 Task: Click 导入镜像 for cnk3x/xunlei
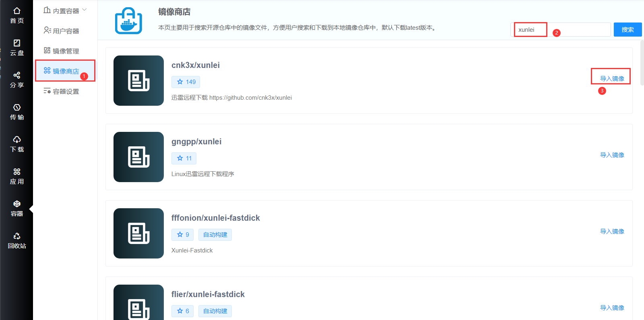point(612,78)
